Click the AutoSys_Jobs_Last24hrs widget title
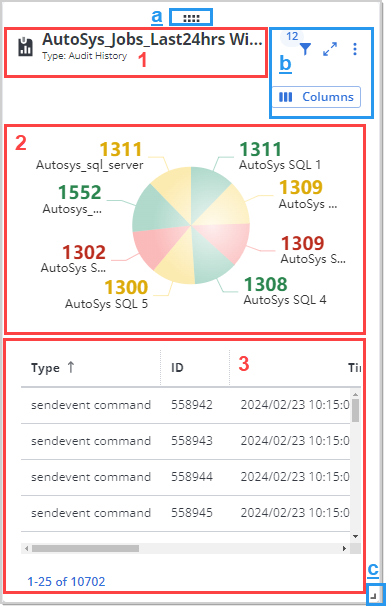This screenshot has height=608, width=390. click(x=152, y=40)
